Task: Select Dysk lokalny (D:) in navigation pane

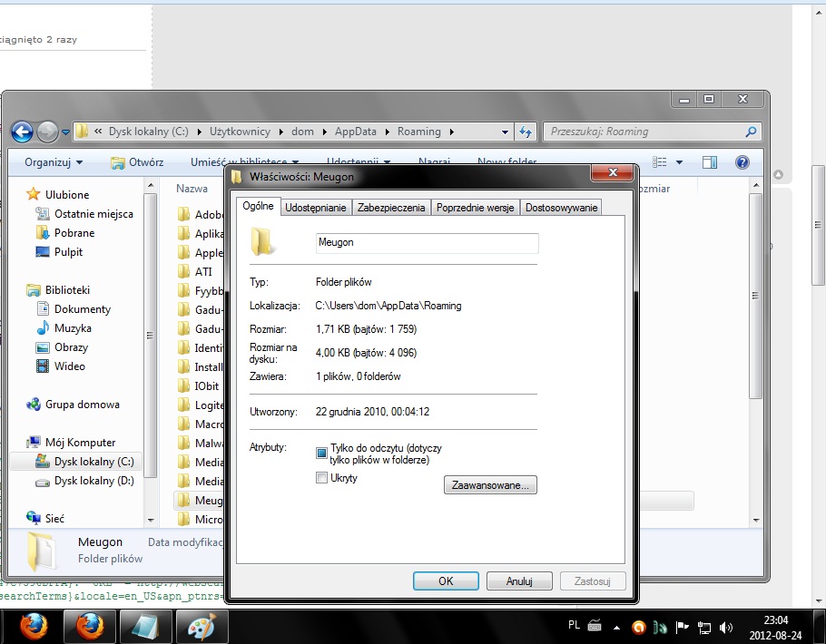Action: (93, 481)
